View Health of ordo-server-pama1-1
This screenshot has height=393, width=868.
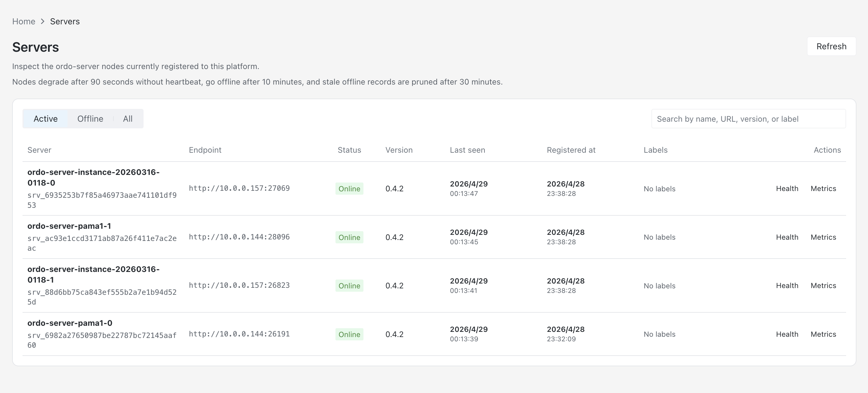787,237
